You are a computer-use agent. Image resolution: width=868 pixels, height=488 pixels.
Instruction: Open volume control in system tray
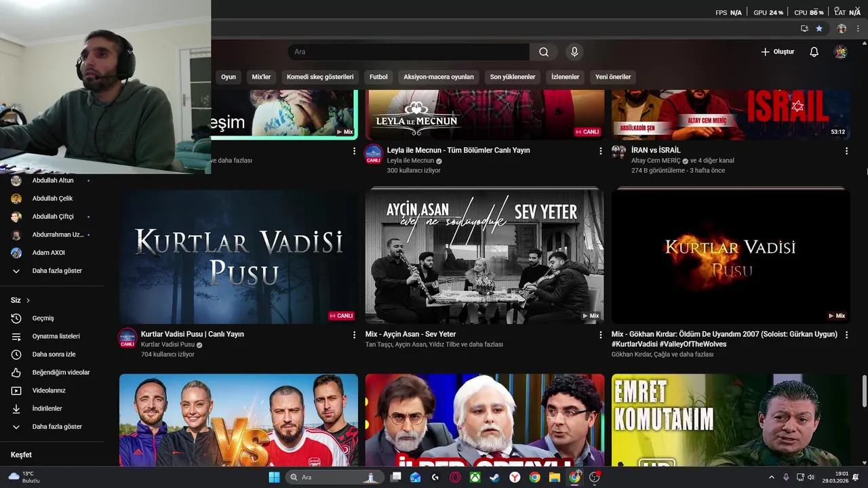(811, 477)
